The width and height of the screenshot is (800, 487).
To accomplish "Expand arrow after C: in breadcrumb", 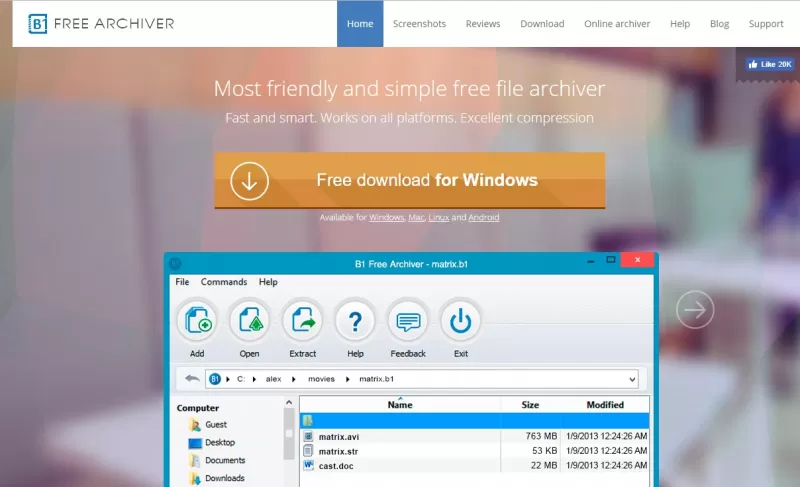I will pyautogui.click(x=254, y=379).
